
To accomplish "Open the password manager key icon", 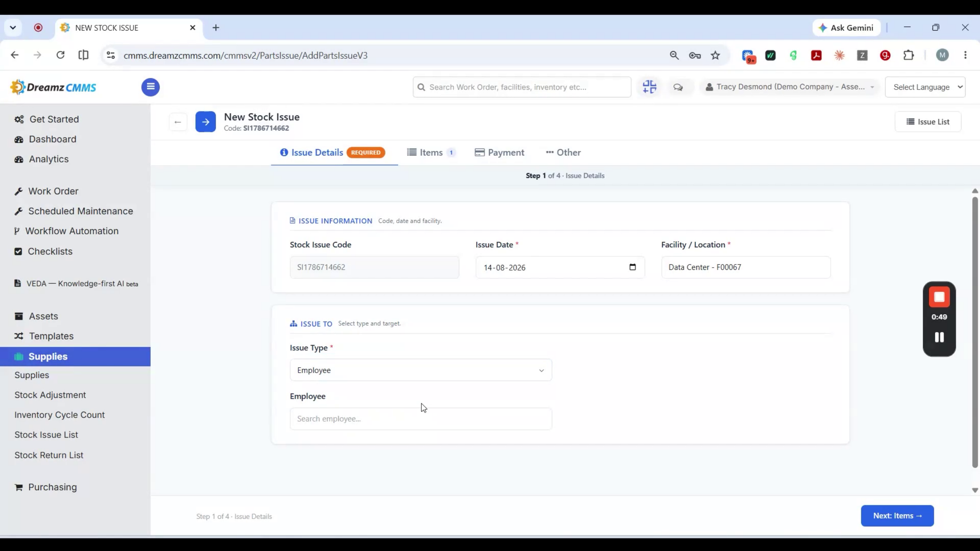I will coord(695,55).
